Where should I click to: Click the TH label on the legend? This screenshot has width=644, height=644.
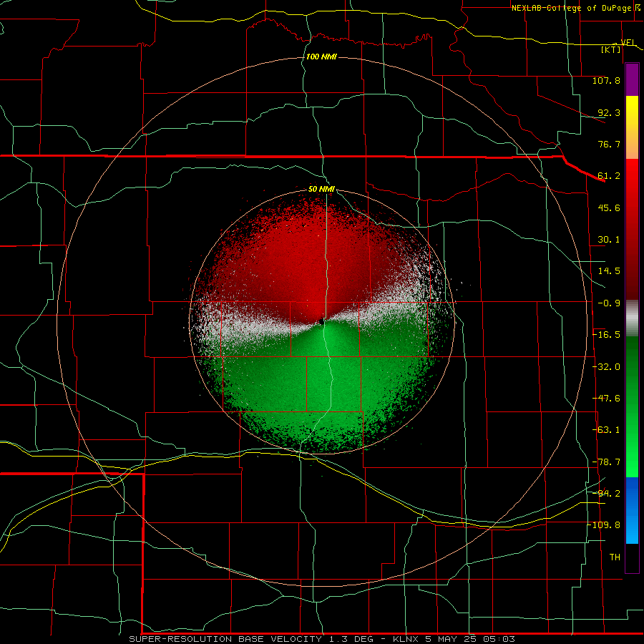(x=615, y=557)
